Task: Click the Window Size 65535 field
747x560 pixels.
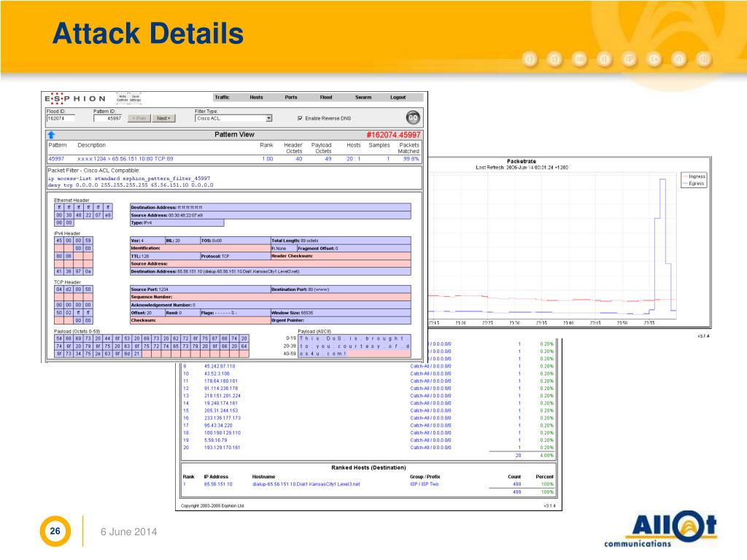Action: click(341, 312)
